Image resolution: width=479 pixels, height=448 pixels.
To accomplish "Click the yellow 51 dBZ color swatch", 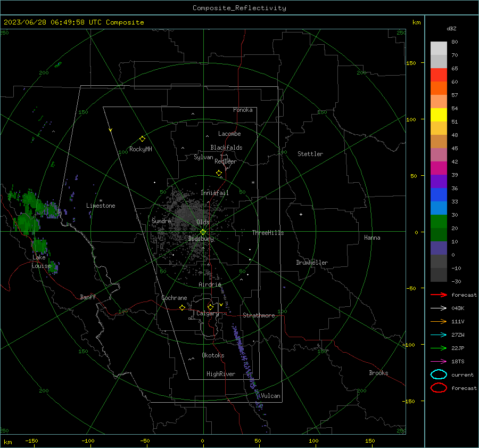I will 439,115.
